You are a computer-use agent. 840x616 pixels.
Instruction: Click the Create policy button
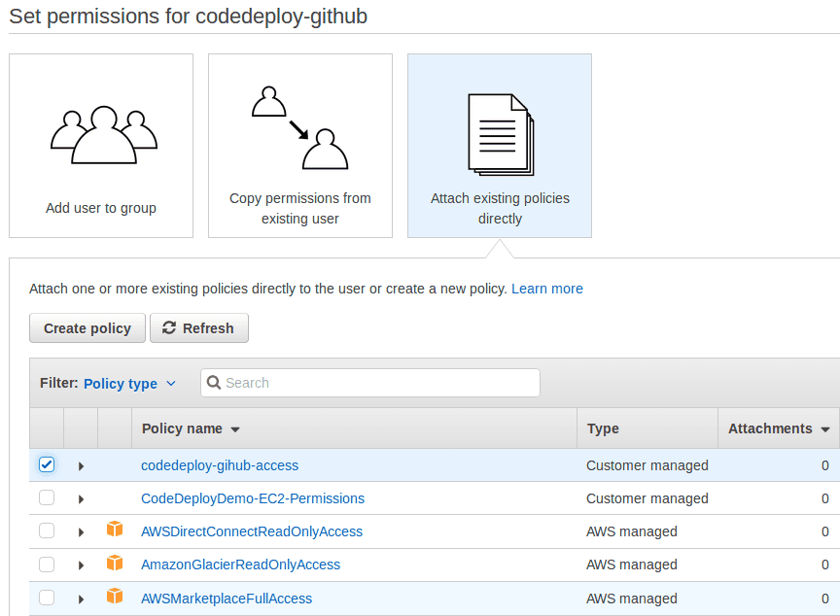point(87,327)
